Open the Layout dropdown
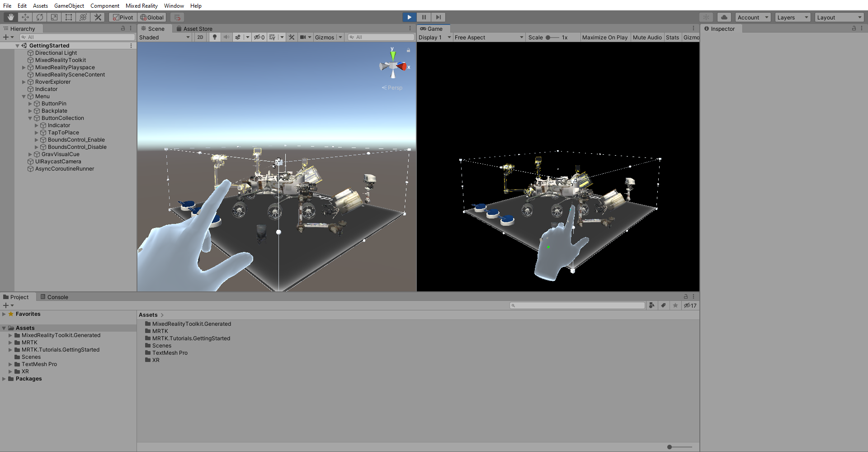 pos(839,17)
